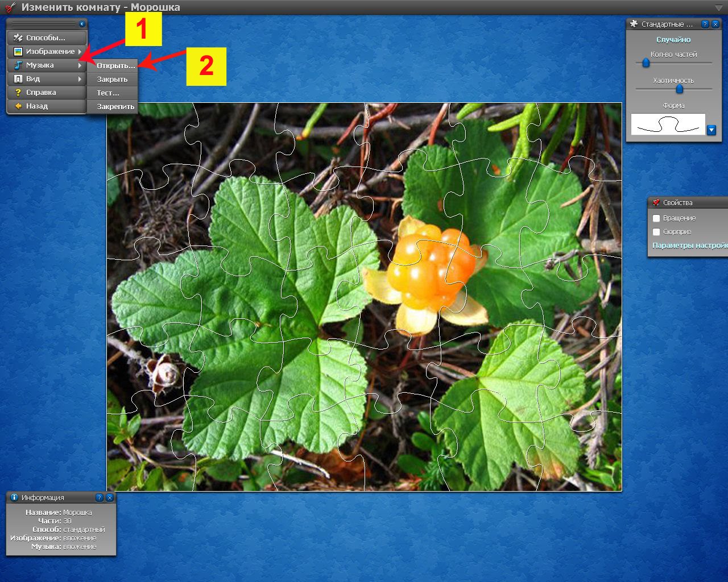
Task: Click the Форма shape preview curve
Action: tap(668, 124)
